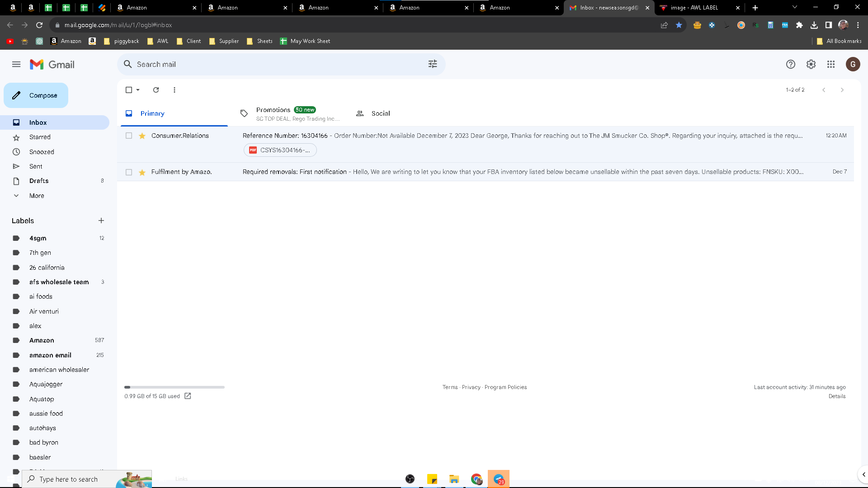Click the Windows taskbar search box
868x488 pixels.
[x=87, y=479]
